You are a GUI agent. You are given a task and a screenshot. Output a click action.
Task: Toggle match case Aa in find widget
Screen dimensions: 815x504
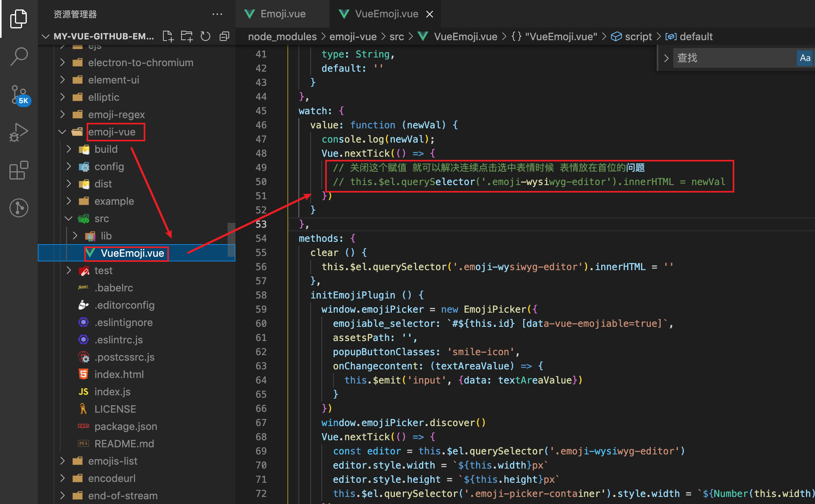pos(805,58)
